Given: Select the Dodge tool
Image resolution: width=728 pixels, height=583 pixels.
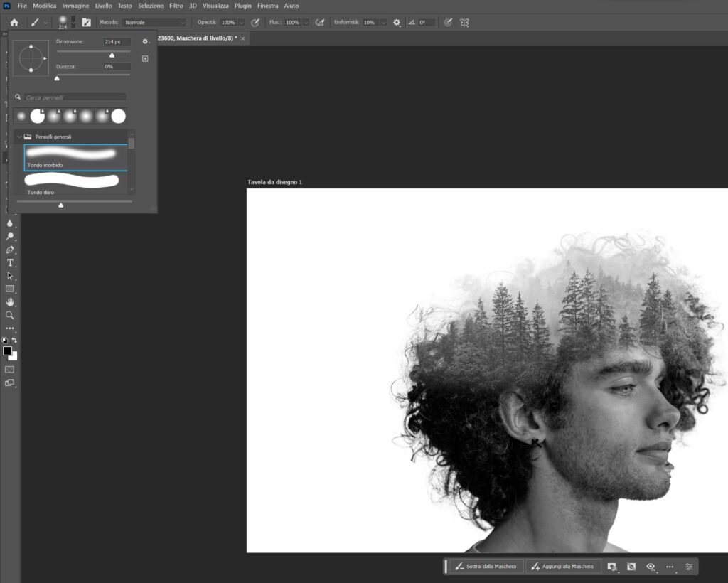Looking at the screenshot, I should [x=10, y=236].
